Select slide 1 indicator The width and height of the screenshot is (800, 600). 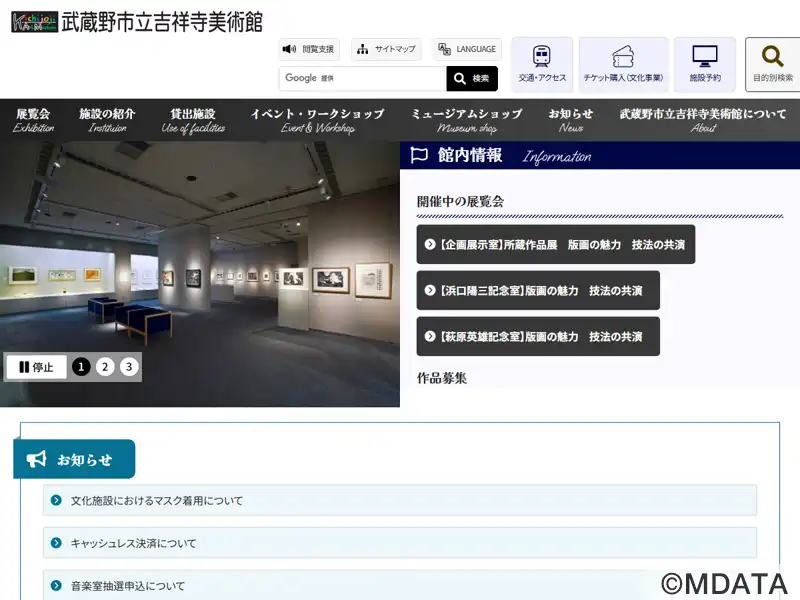81,367
